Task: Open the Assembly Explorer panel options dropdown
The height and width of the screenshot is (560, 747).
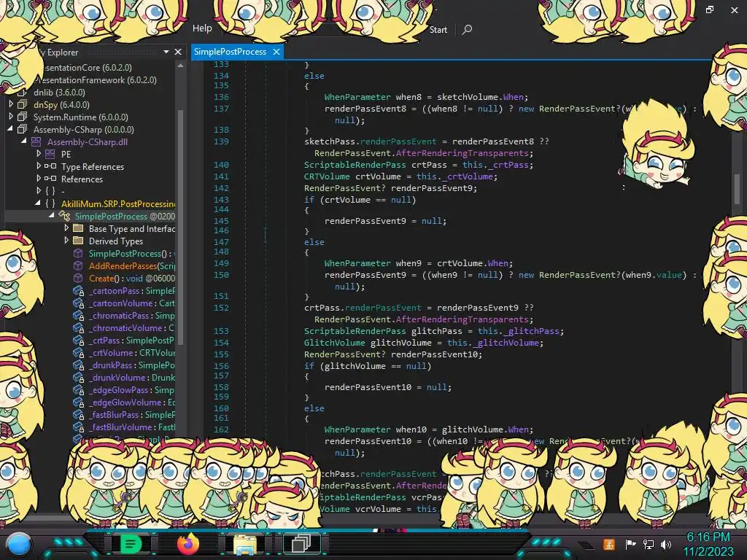Action: [166, 52]
